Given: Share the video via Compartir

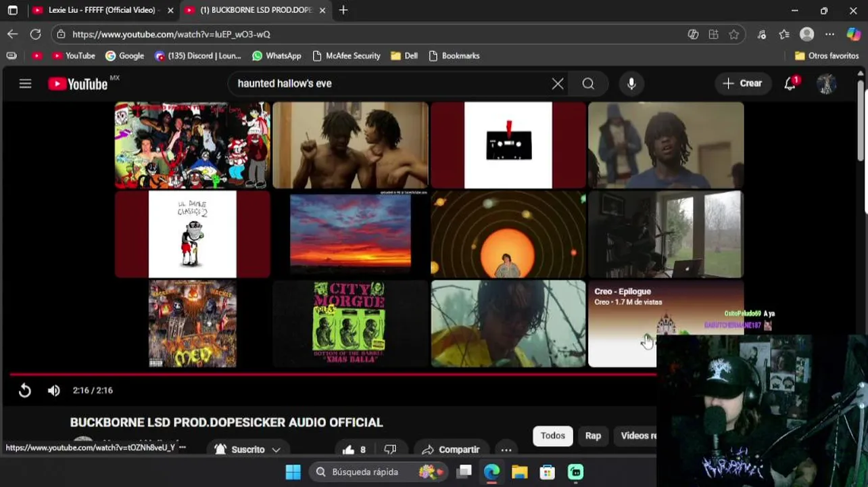Looking at the screenshot, I should [x=450, y=449].
